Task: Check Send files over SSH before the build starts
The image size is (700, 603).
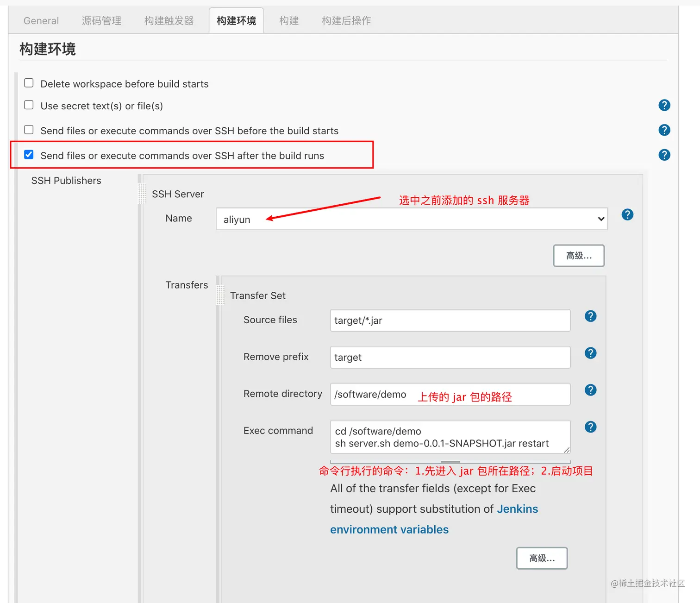Action: 29,130
